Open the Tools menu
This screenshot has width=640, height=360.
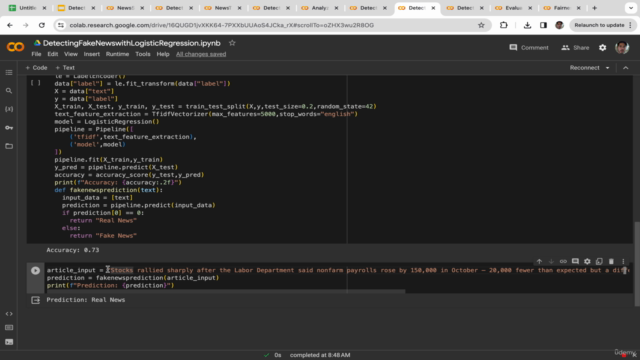click(x=143, y=54)
